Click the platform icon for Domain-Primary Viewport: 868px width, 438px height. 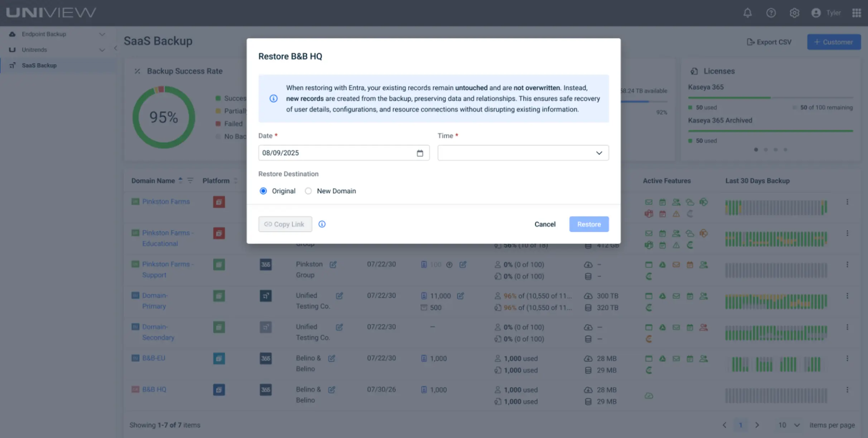point(265,296)
